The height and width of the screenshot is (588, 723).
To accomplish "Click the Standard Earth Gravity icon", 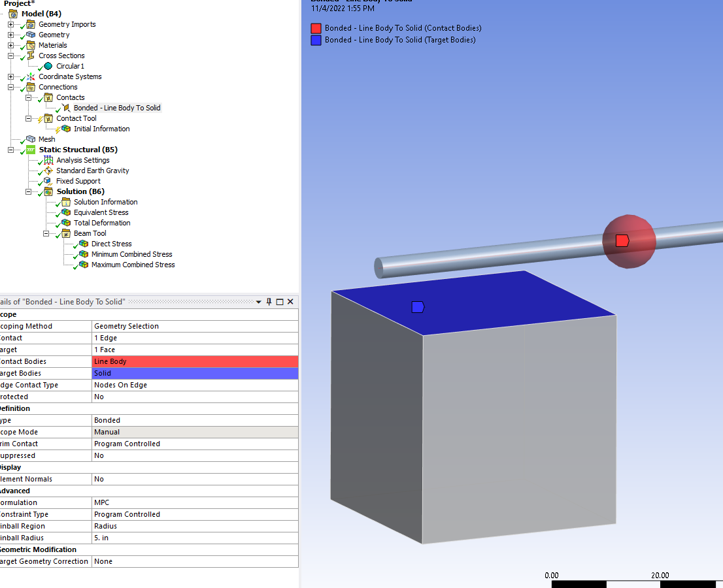I will (48, 171).
